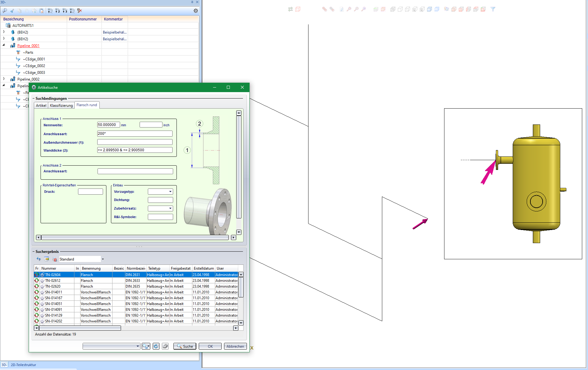The image size is (588, 370).
Task: Click the Abbrechen button
Action: coord(235,346)
